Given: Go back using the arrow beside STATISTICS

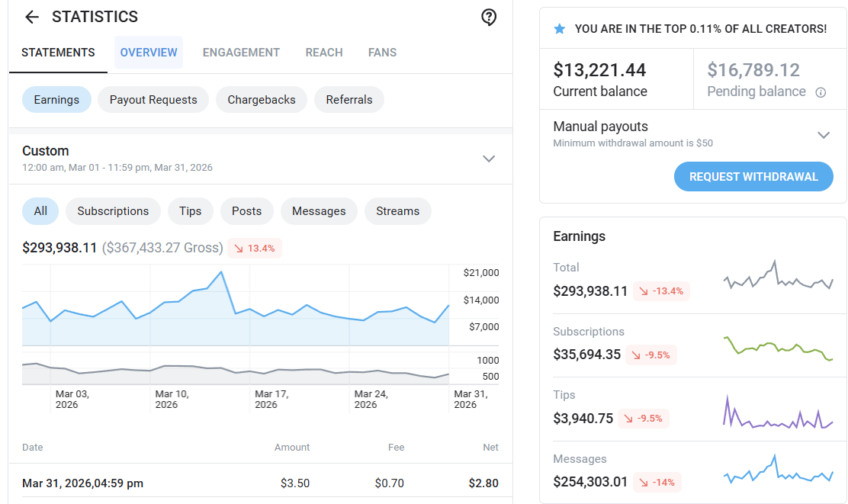Looking at the screenshot, I should pos(32,18).
